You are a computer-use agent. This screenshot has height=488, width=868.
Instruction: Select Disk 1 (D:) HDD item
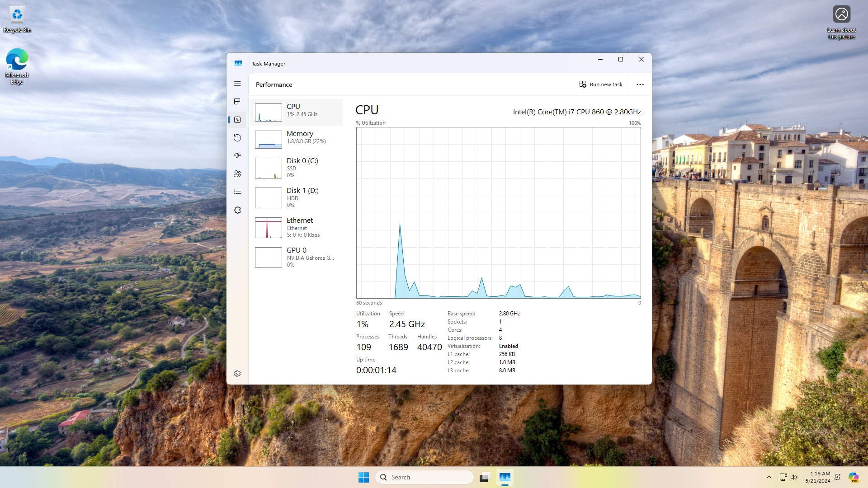[x=297, y=197]
